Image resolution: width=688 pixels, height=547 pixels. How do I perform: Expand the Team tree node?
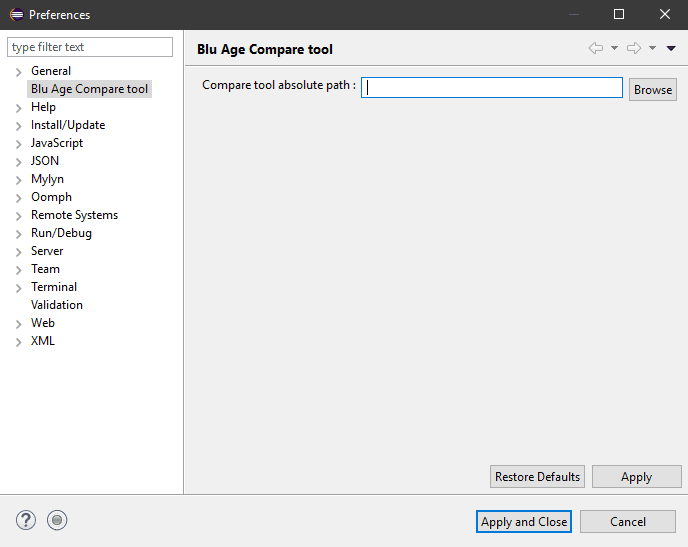point(18,270)
